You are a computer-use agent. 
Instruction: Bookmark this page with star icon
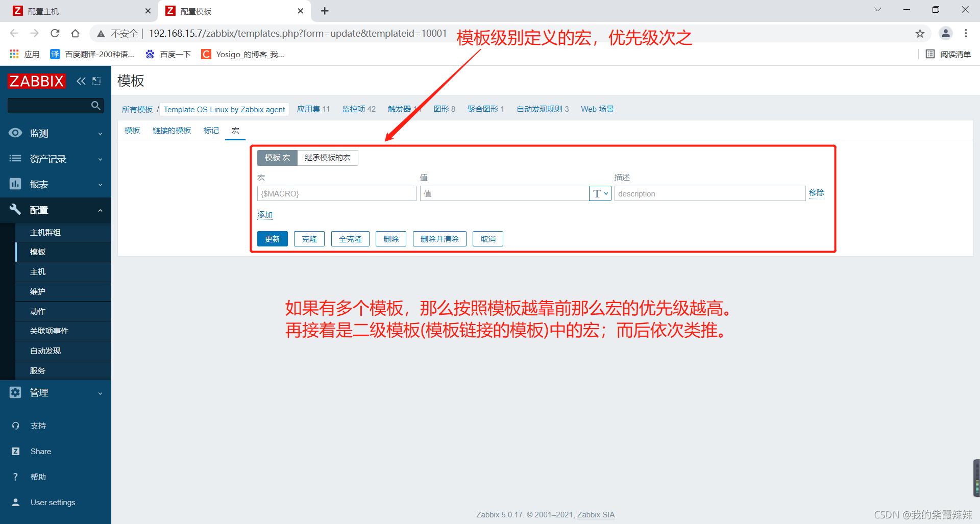click(920, 34)
